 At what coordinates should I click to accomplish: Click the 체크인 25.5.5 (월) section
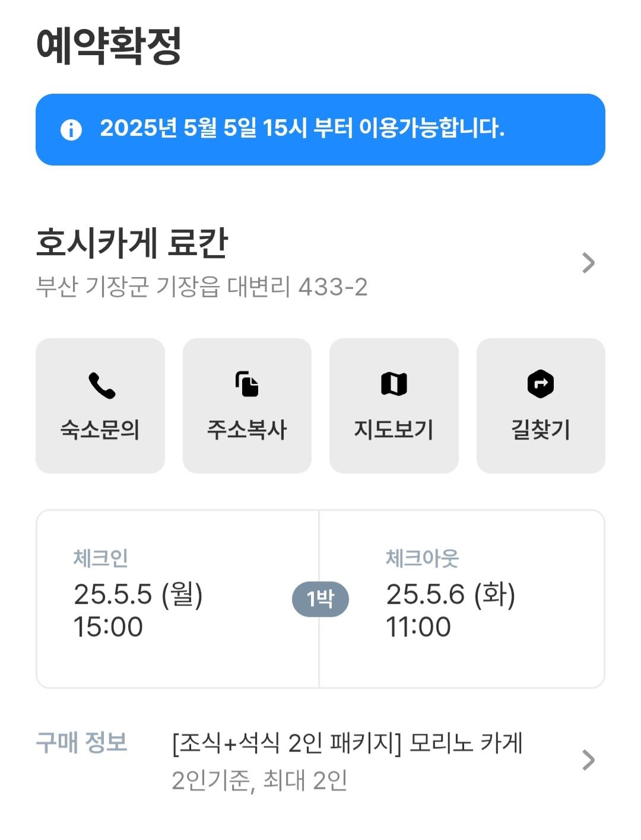[x=178, y=599]
